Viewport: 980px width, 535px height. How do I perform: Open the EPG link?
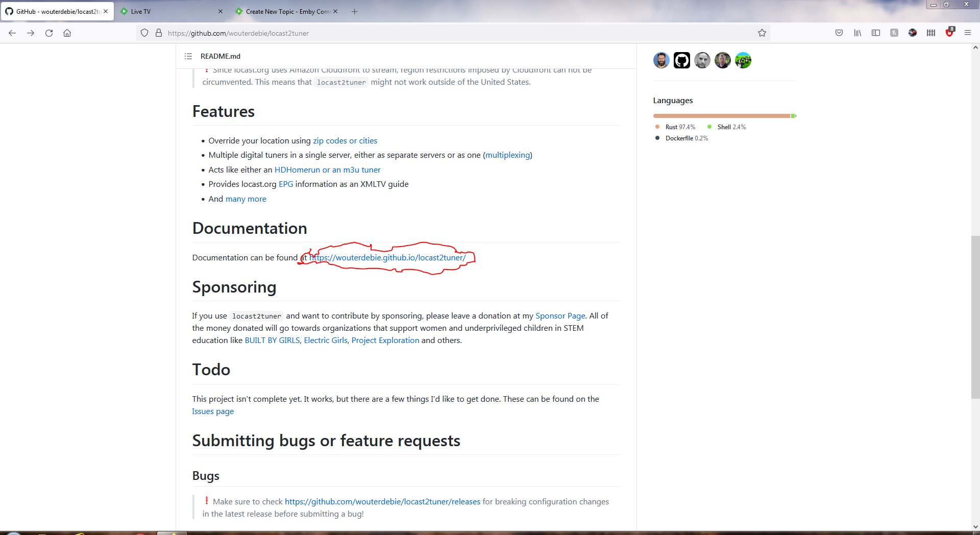point(286,184)
